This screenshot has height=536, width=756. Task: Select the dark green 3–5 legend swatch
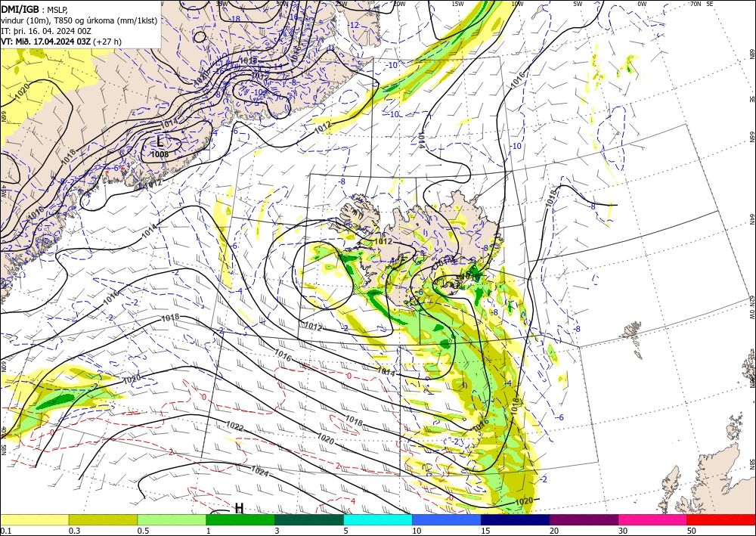coord(309,519)
